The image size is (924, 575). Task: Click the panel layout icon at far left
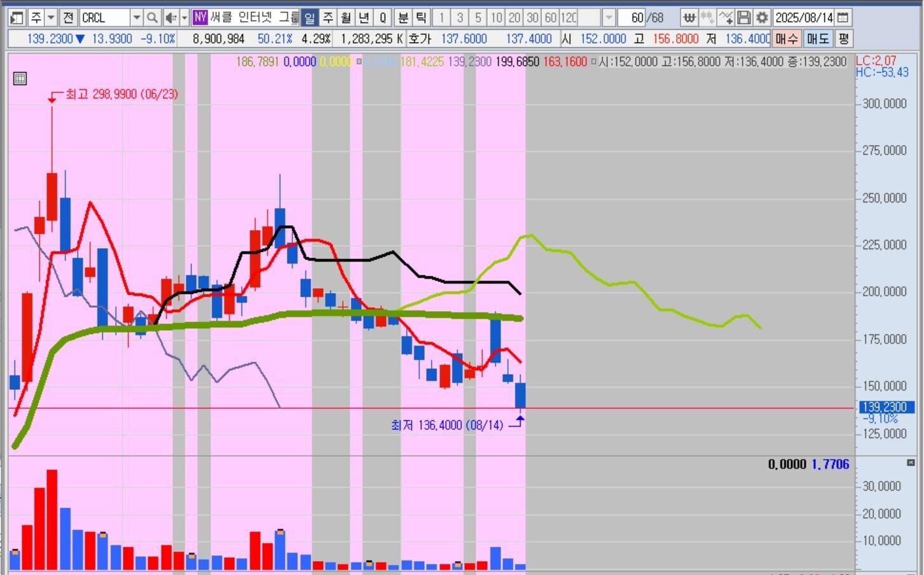[17, 18]
